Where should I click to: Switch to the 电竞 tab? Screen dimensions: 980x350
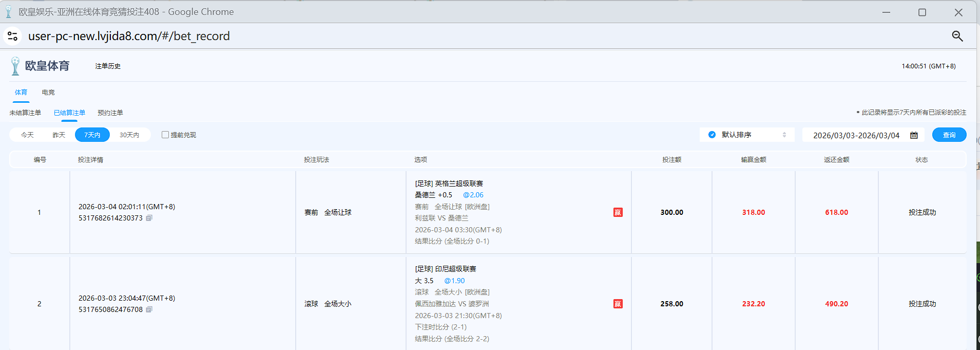point(48,93)
